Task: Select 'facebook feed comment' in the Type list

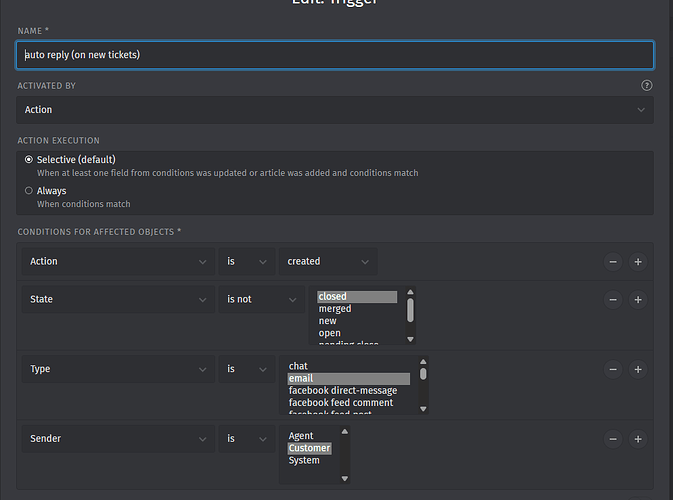Action: tap(349, 403)
